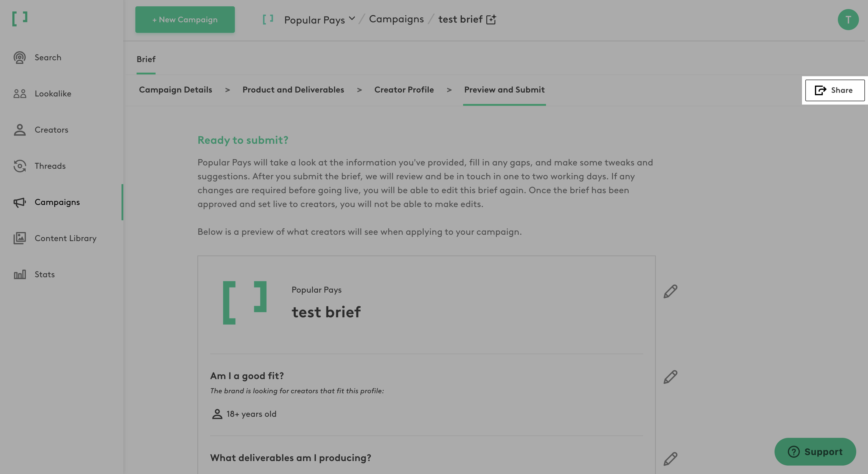Screen dimensions: 868x474
Task: Click the Creators person icon
Action: [20, 130]
